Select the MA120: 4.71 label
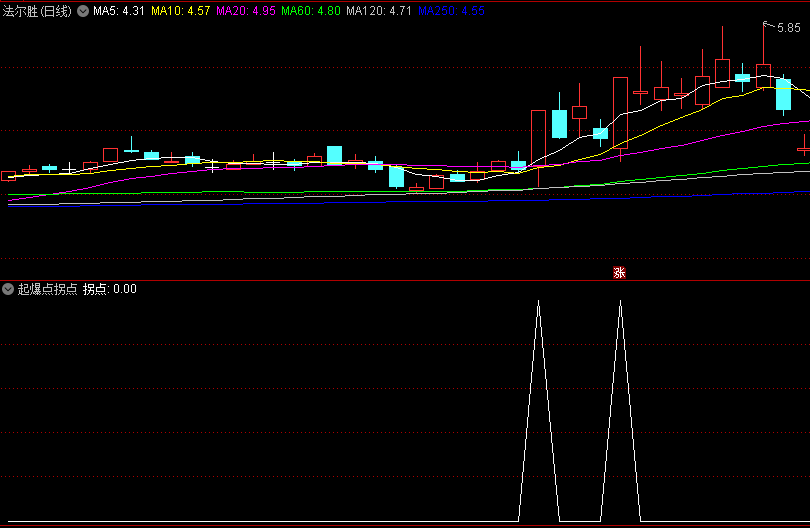 tap(379, 11)
